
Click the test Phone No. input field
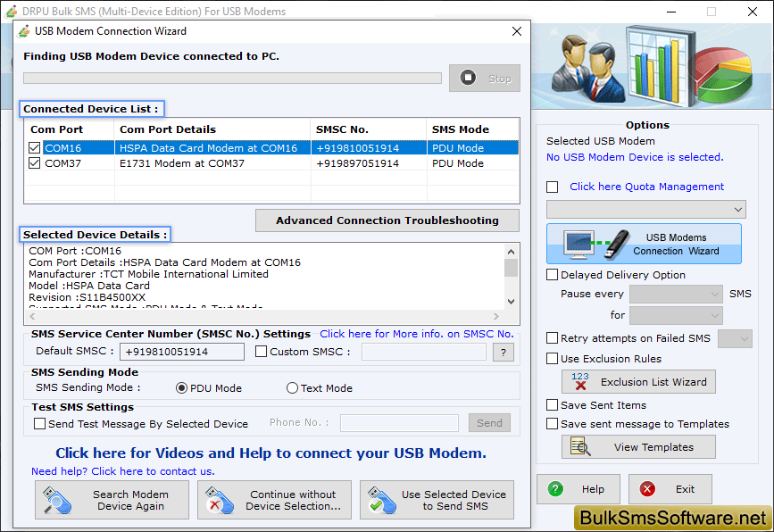(399, 423)
